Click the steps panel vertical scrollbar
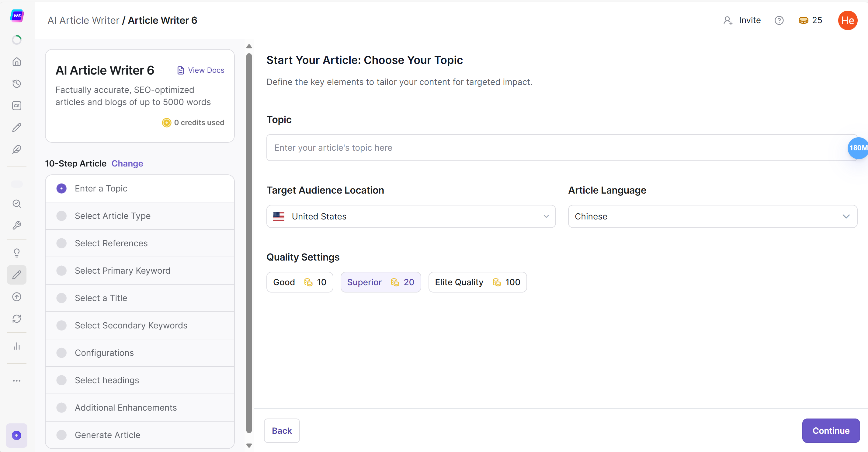Screen dimensions: 868x452 coord(249,243)
